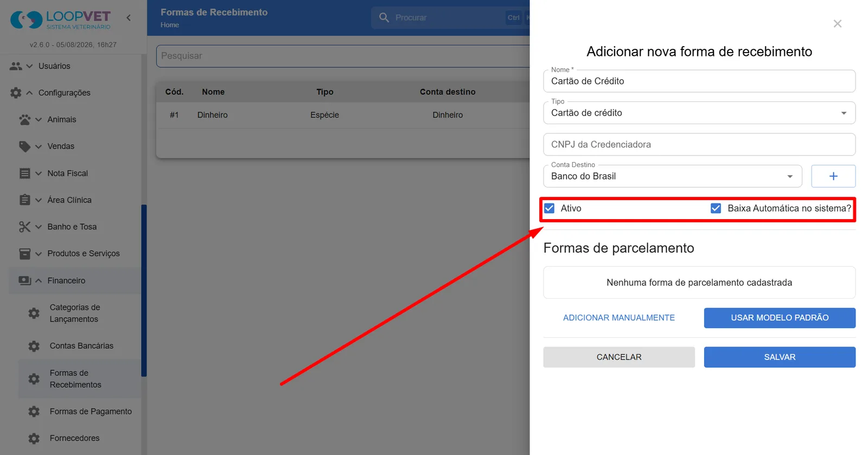Click the LoopVet logo
Screen dimensions: 868x455
(x=61, y=20)
